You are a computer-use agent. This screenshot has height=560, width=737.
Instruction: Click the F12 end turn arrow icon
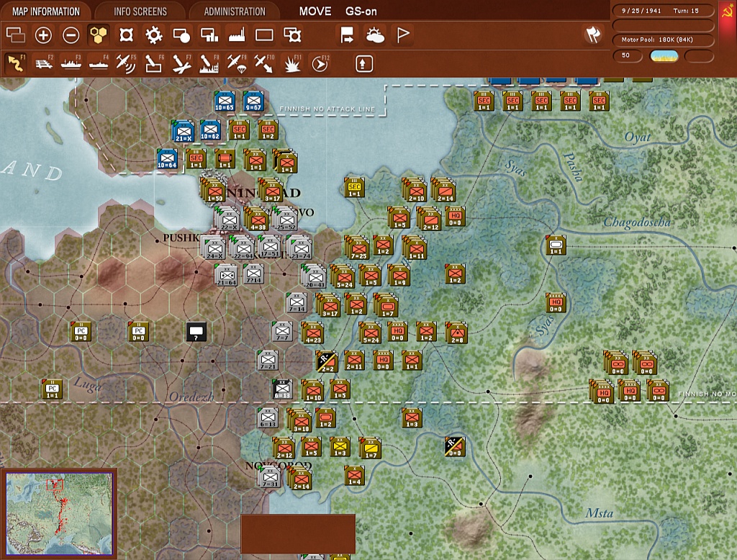[x=320, y=63]
